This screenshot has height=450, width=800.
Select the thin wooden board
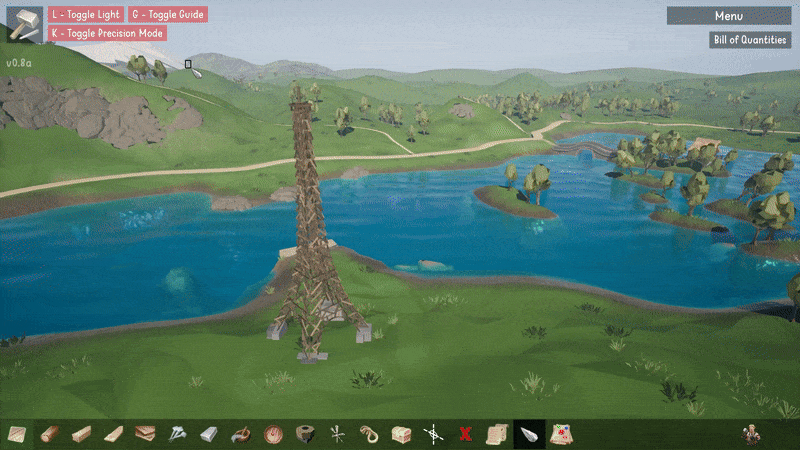coord(113,434)
